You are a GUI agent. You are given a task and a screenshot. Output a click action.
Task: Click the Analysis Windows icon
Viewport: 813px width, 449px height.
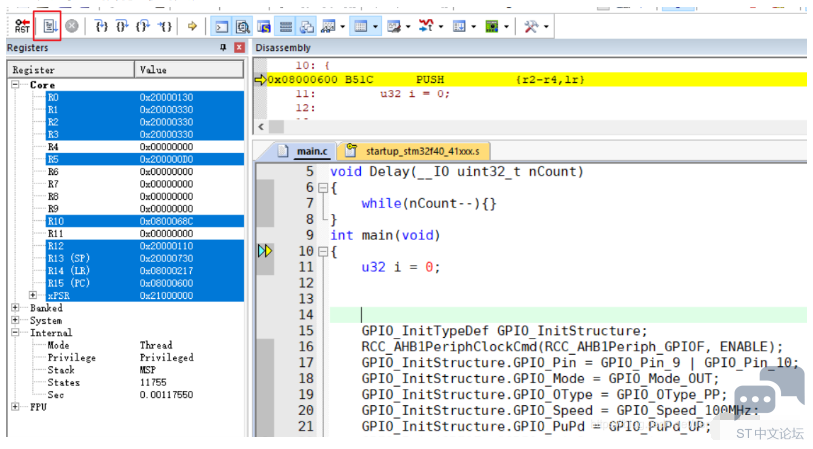point(426,25)
